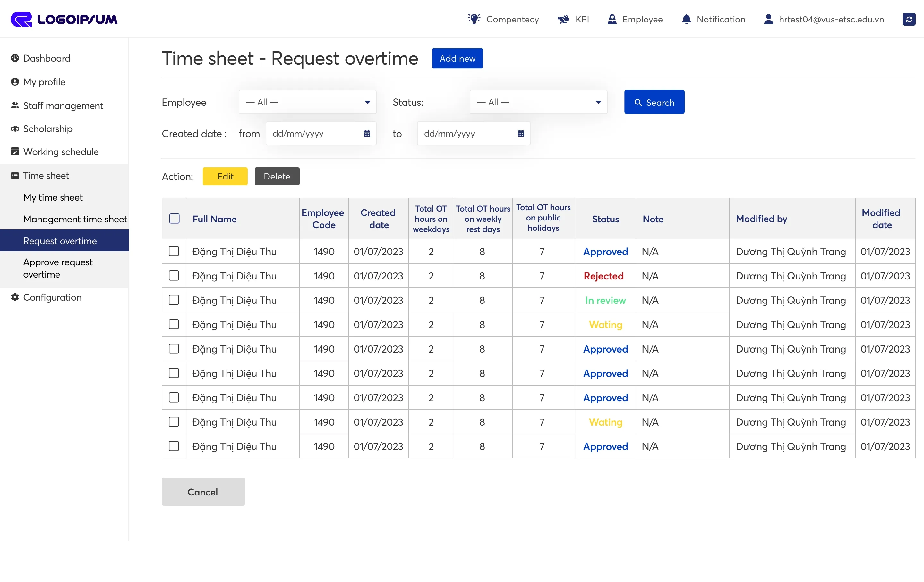This screenshot has width=924, height=582.
Task: Check the row with In review status
Action: (x=174, y=300)
